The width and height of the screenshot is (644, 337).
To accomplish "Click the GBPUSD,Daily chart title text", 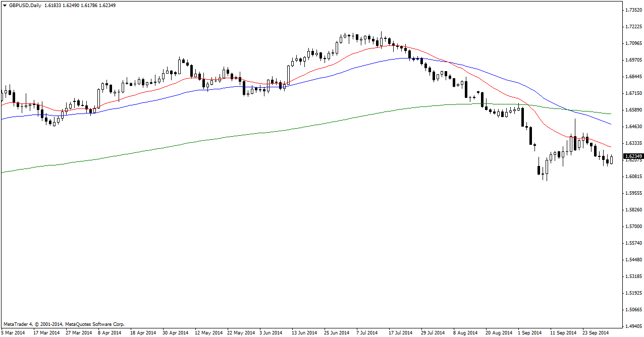I will (x=25, y=5).
